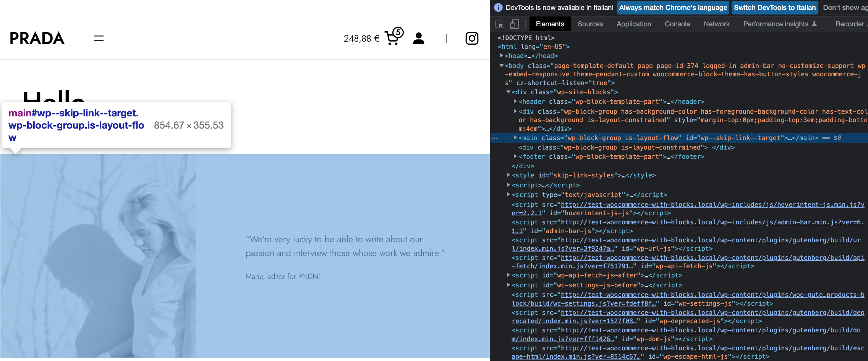Open the user account icon
The image size is (868, 361).
coord(419,38)
